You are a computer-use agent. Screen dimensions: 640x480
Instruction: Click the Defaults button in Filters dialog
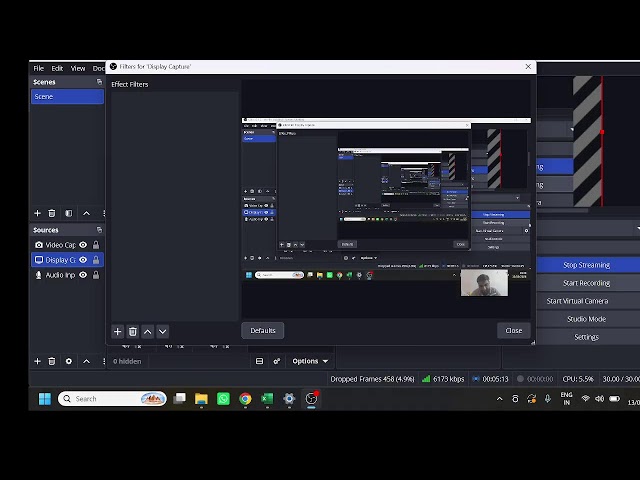click(x=263, y=331)
